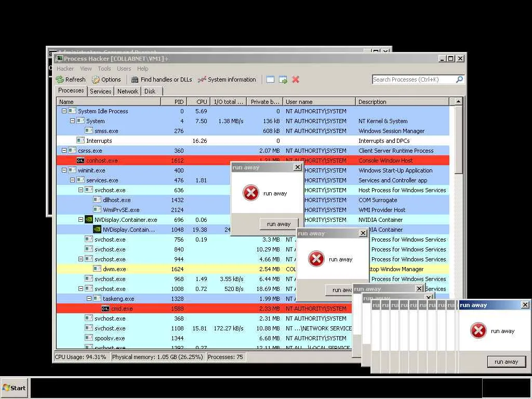Click the NVDisplay.Container.exe NVIDIA icon PID 696
This screenshot has height=399, width=532.
[x=89, y=220]
